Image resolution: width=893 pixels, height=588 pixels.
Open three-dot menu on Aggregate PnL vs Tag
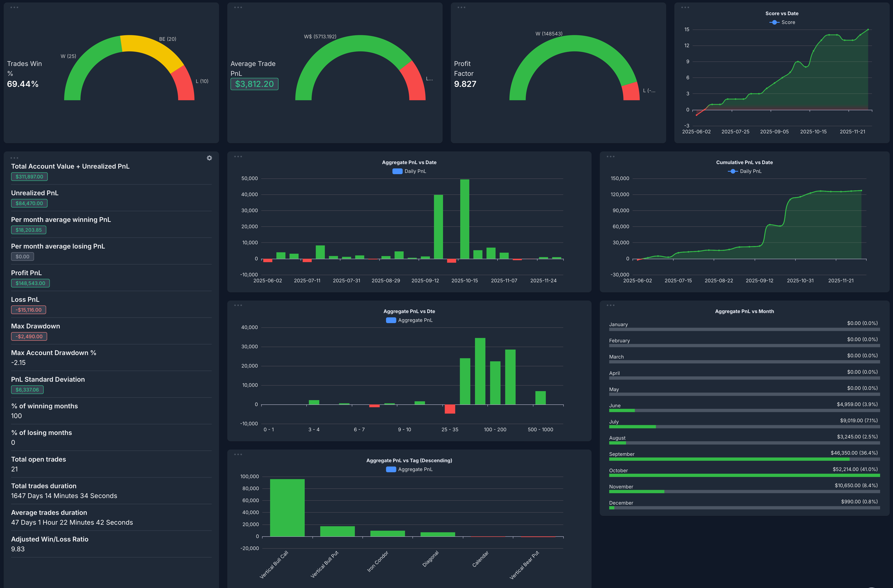(x=238, y=454)
